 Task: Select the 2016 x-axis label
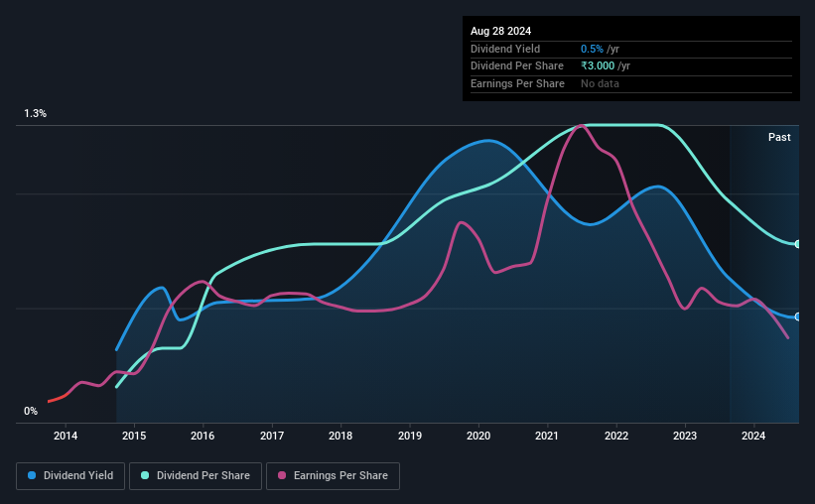(x=203, y=436)
